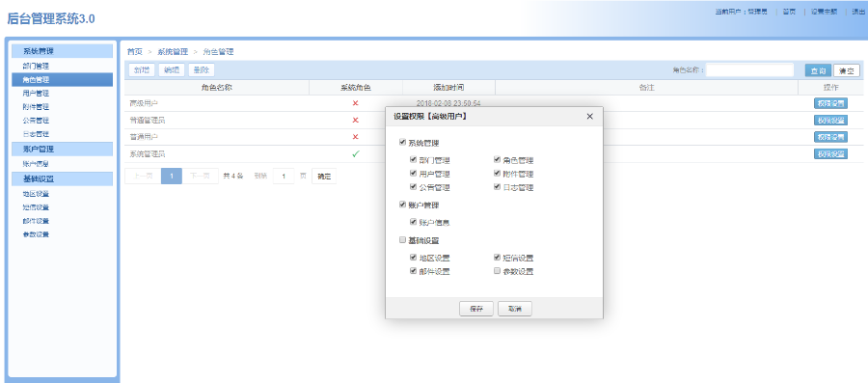
Task: Click the page number jump input
Action: [284, 176]
